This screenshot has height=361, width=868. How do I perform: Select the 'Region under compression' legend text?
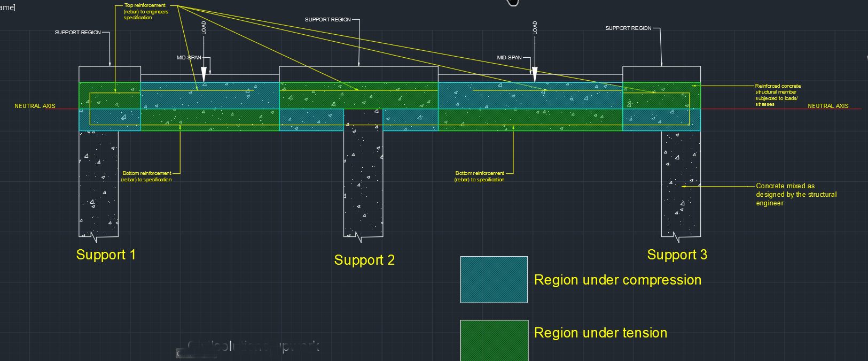(x=617, y=280)
